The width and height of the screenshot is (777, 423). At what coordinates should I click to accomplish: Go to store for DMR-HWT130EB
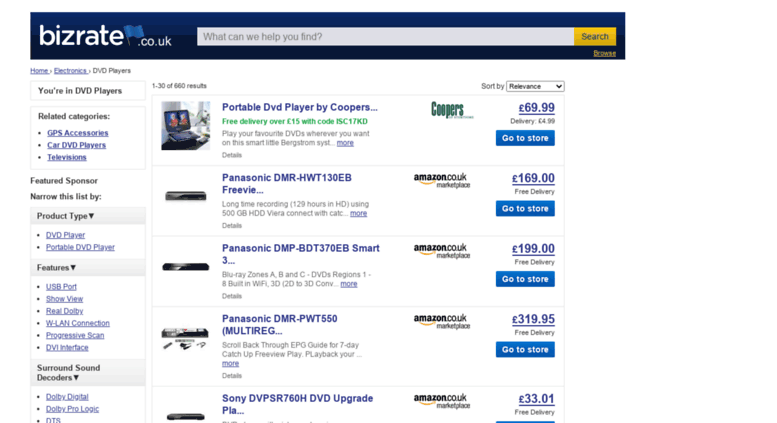point(525,209)
